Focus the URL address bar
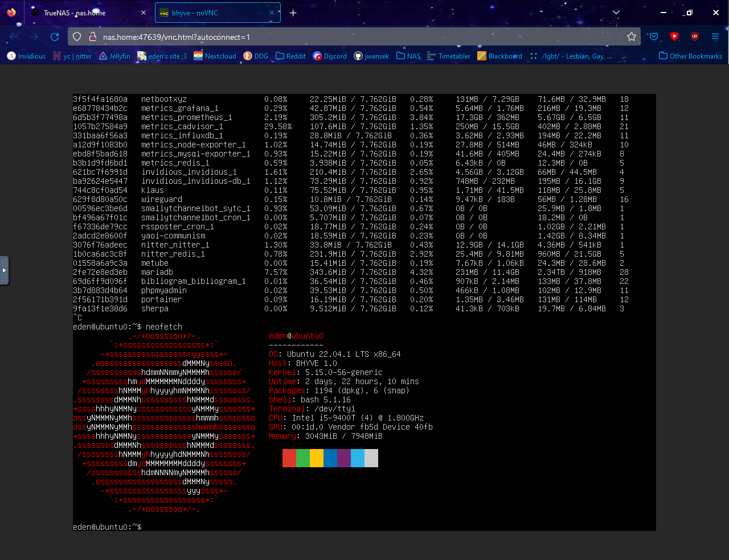Viewport: 729px width, 560px height. click(354, 36)
